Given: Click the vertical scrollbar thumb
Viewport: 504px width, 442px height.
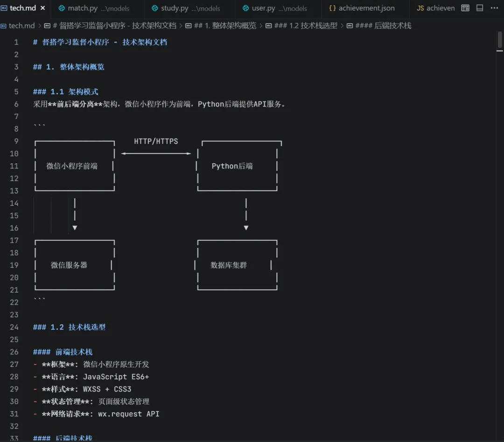Looking at the screenshot, I should click(x=499, y=39).
